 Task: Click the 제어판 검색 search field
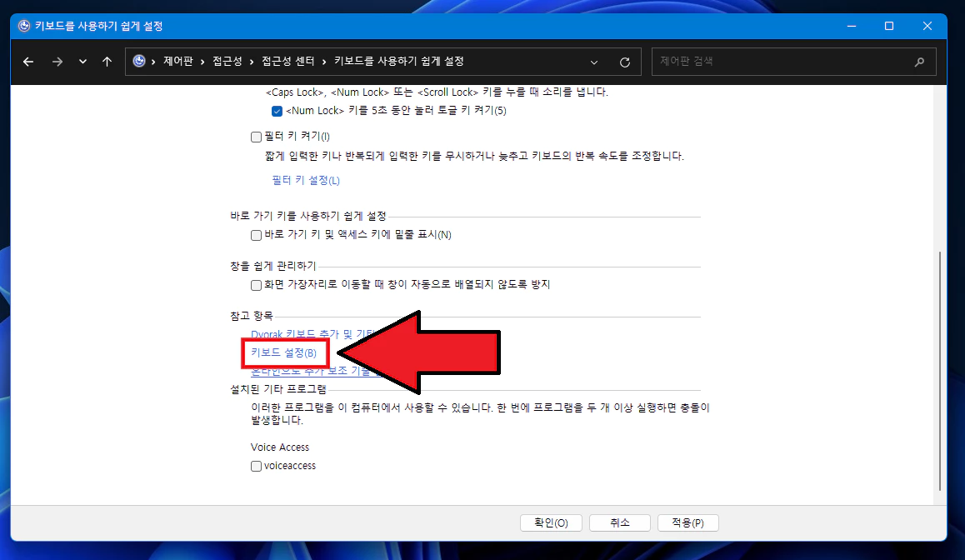click(794, 62)
